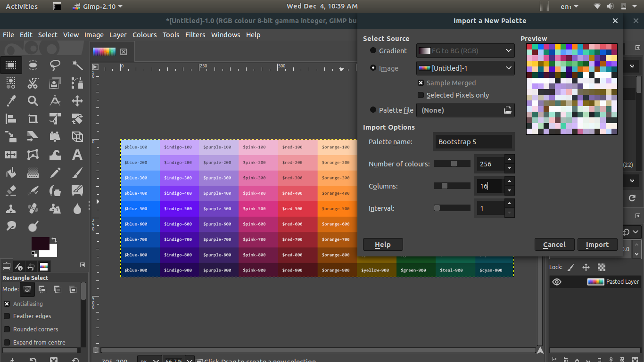Select the Colour Picker eyedropper tool
This screenshot has height=362, width=644.
pos(11,100)
